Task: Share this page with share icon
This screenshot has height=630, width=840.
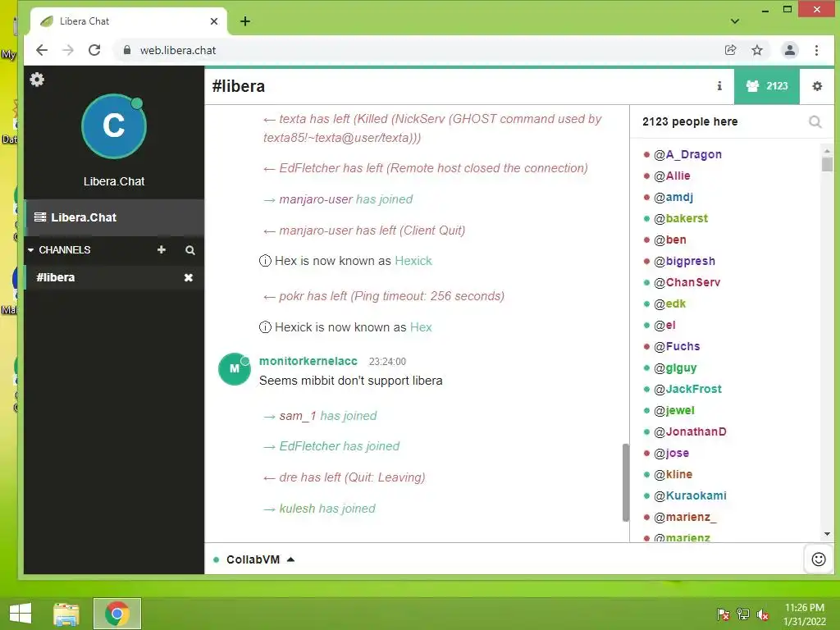Action: coord(730,50)
